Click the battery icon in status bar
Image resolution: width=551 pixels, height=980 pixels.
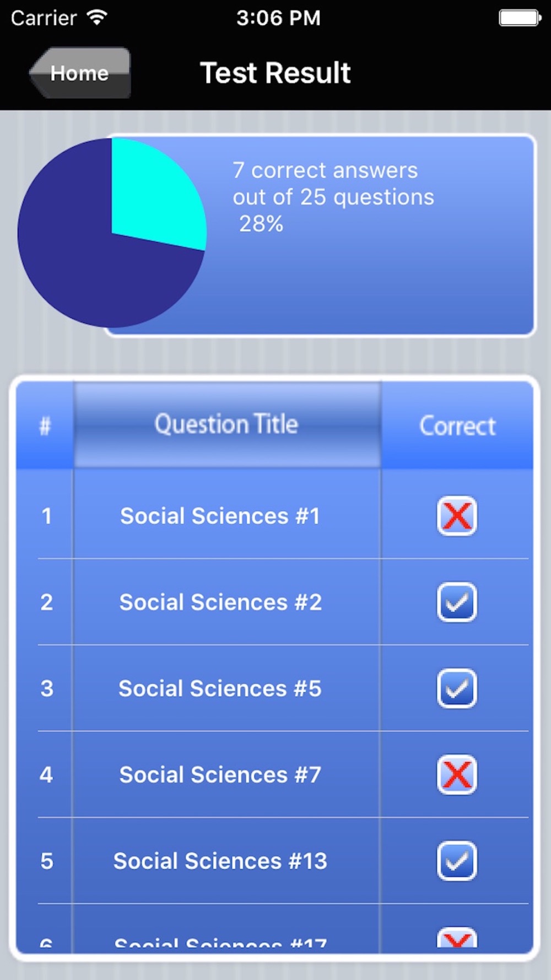coord(520,18)
